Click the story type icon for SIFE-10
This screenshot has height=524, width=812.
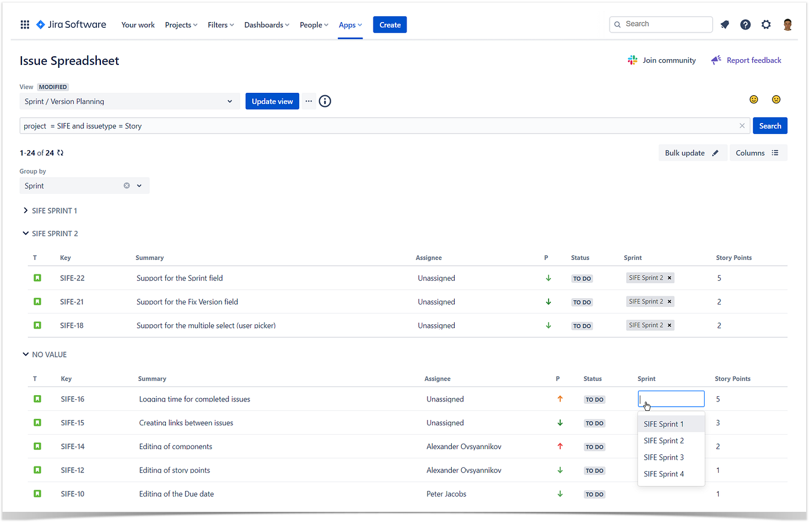click(x=37, y=494)
